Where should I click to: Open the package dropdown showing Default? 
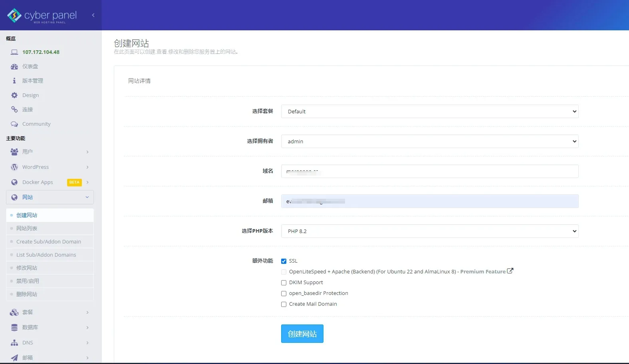click(x=429, y=111)
